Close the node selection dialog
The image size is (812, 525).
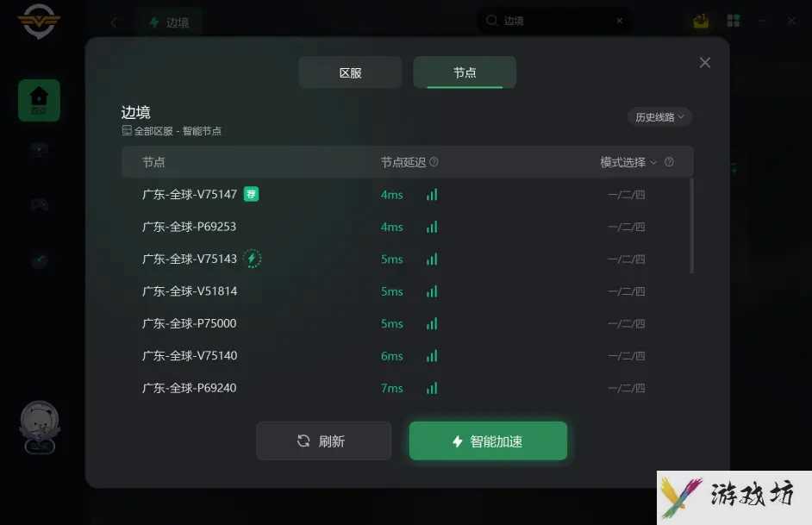point(705,63)
